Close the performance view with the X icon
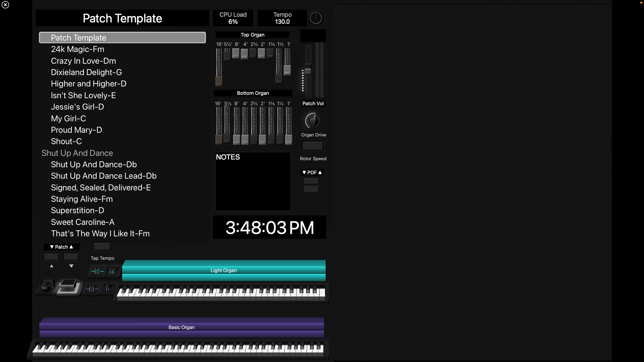 pyautogui.click(x=5, y=5)
